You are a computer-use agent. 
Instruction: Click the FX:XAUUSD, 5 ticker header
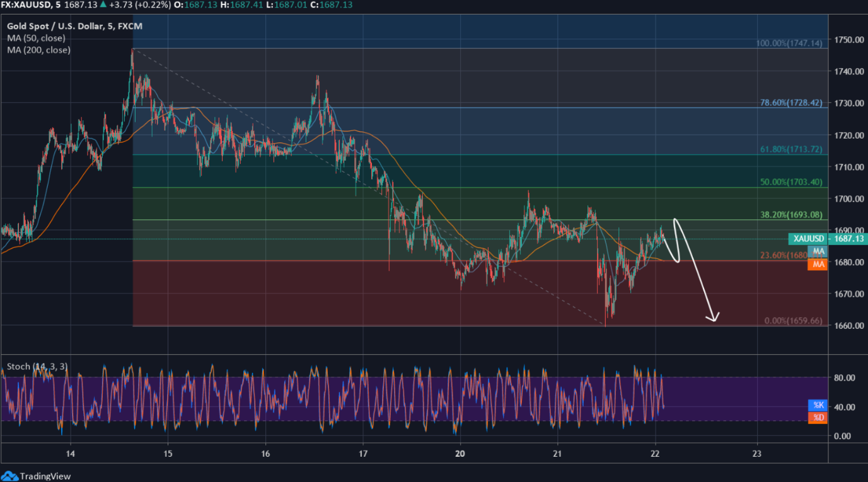click(x=30, y=5)
